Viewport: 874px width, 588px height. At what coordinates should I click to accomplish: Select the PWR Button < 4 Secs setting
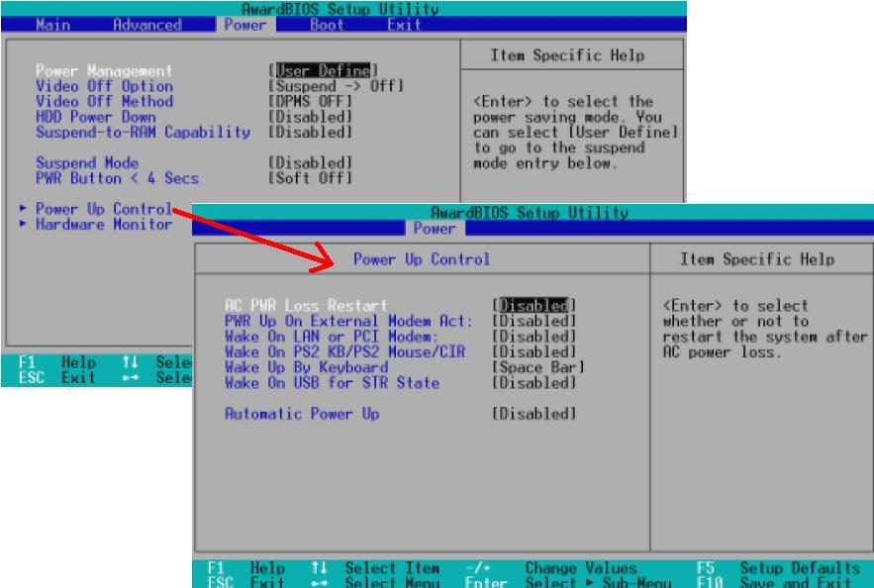click(x=117, y=178)
